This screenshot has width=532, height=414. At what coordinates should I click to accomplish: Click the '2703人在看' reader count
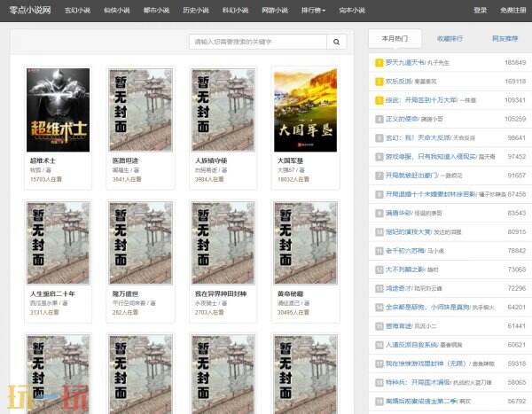click(x=209, y=312)
